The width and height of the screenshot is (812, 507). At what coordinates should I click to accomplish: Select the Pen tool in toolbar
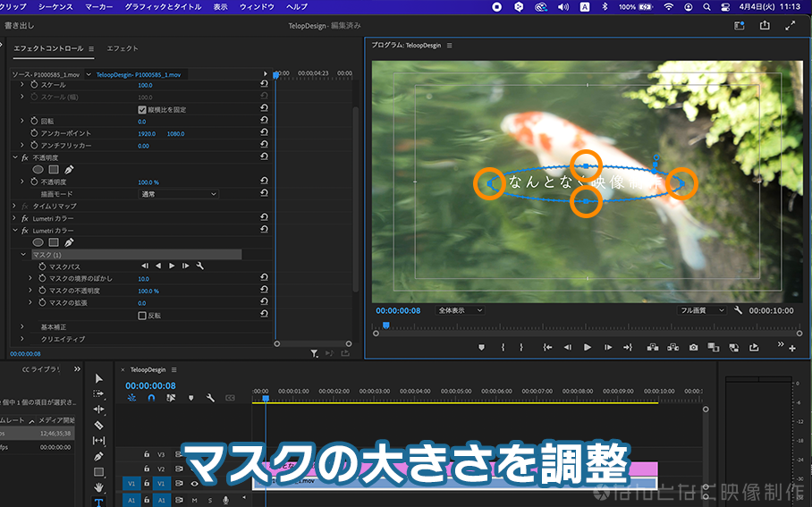98,456
